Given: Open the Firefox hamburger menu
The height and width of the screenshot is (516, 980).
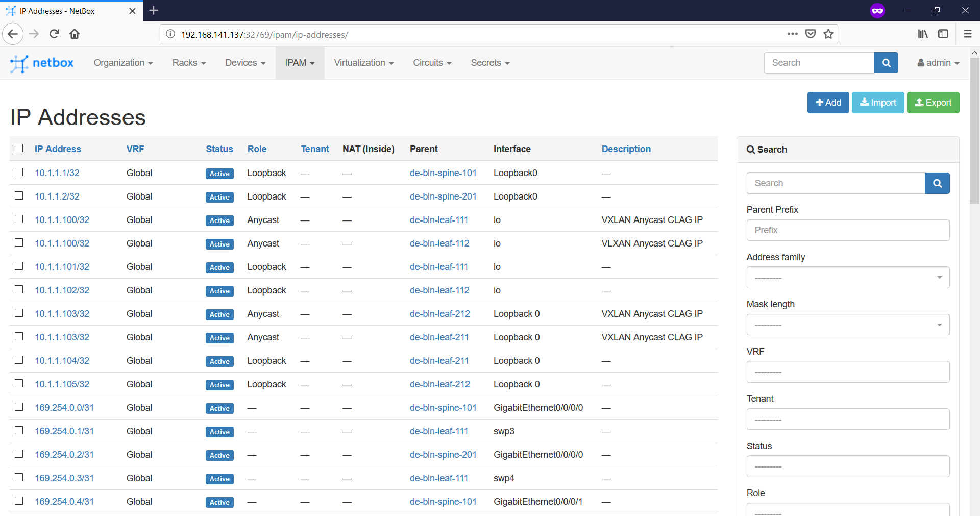Looking at the screenshot, I should coord(967,34).
